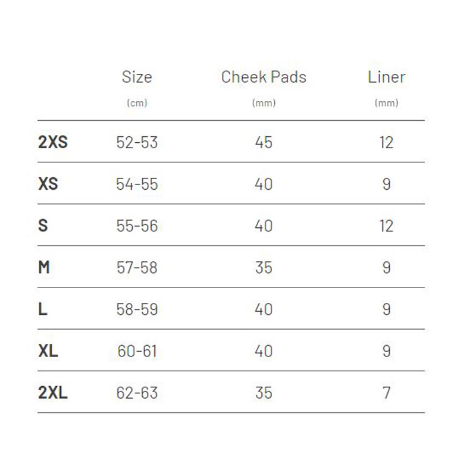The image size is (476, 476).
Task: Select the 58-59 size range cell
Action: coord(137,309)
